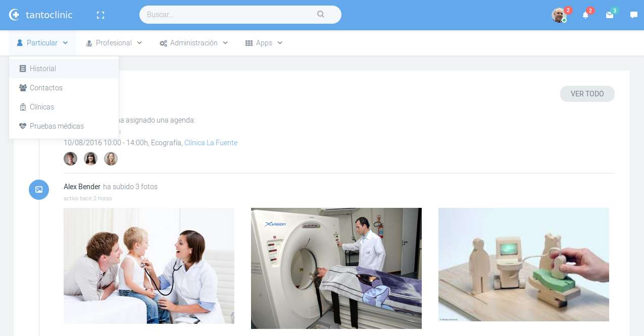Open the chat bubble icon
The image size is (644, 336).
[x=633, y=15]
